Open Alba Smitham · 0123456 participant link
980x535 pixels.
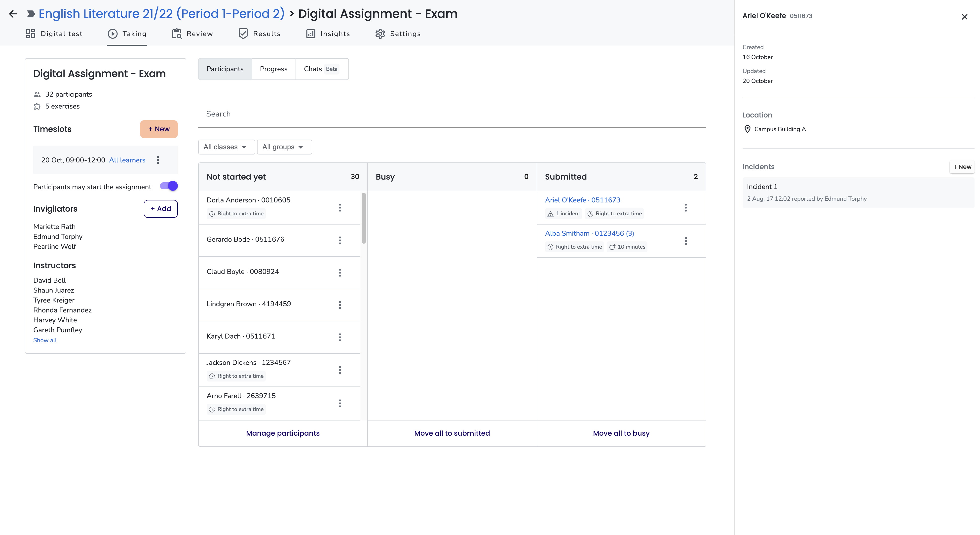(x=589, y=234)
